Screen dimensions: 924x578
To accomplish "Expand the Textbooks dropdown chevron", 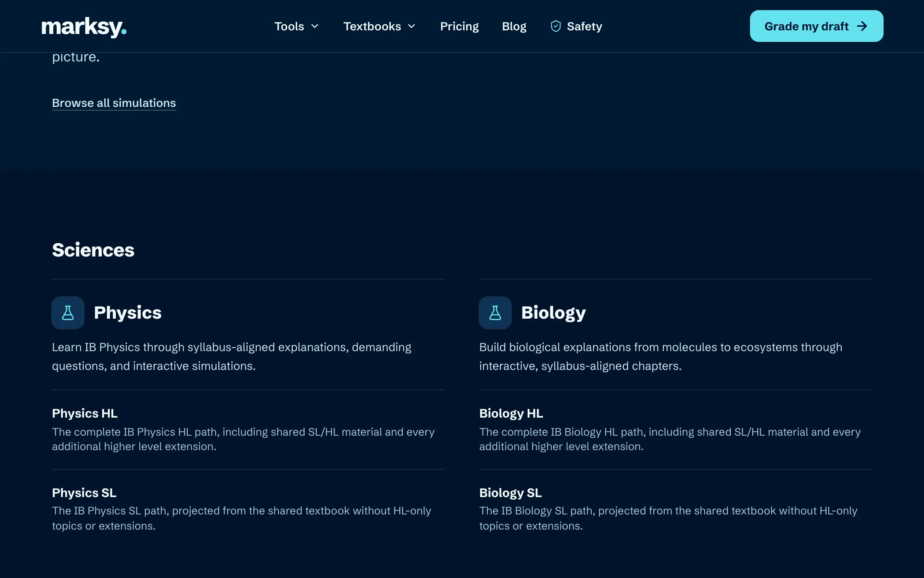I will click(411, 26).
